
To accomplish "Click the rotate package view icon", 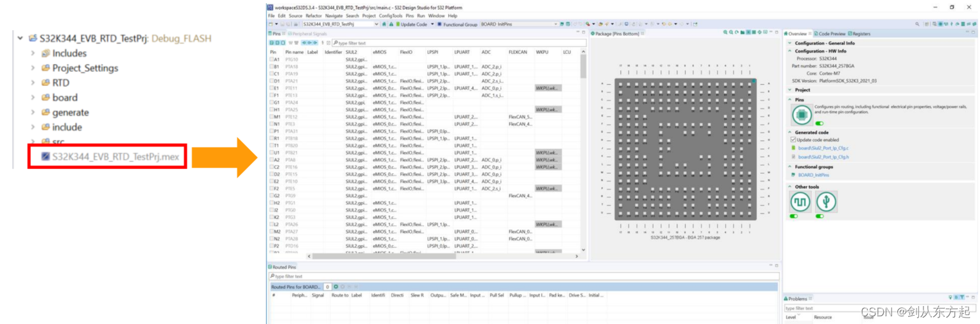I will (x=736, y=33).
